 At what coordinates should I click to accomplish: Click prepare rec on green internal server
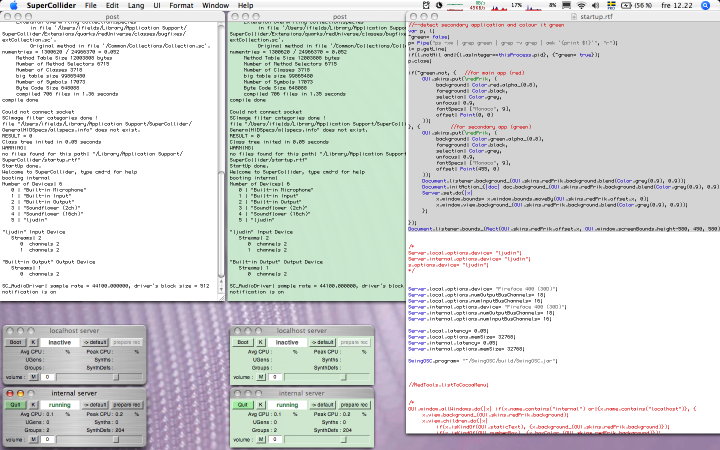pyautogui.click(x=354, y=405)
